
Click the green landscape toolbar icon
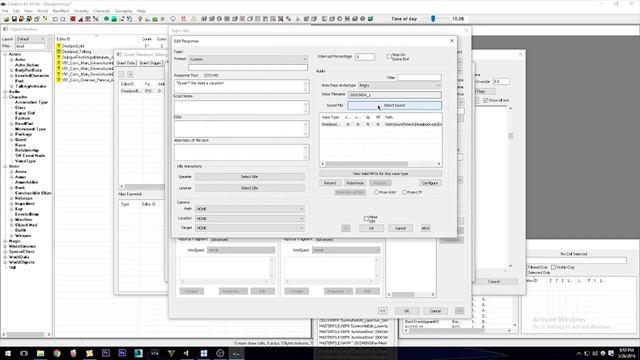pyautogui.click(x=155, y=19)
